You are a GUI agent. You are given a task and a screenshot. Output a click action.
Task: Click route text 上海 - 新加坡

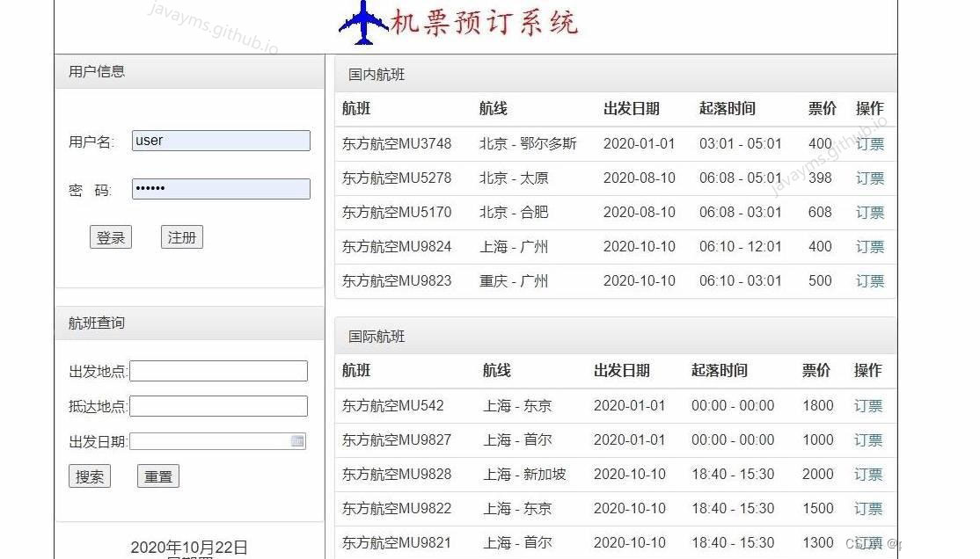[x=524, y=475]
